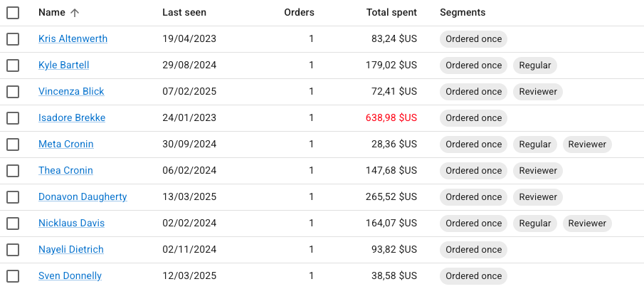644x289 pixels.
Task: Sort by Name column arrow icon
Action: point(75,13)
